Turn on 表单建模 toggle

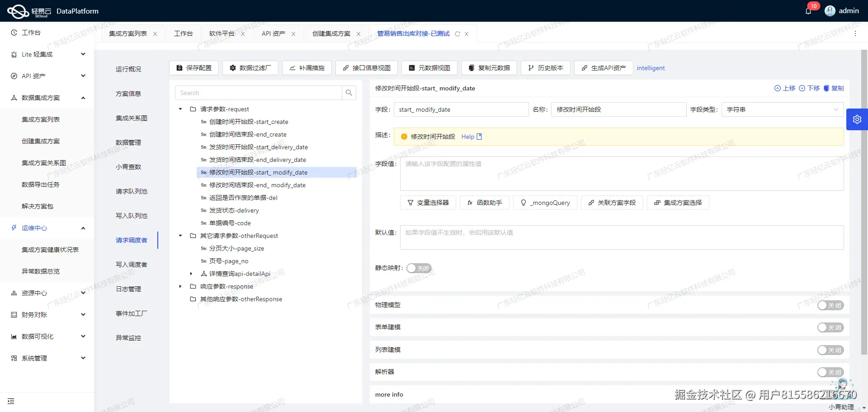830,327
